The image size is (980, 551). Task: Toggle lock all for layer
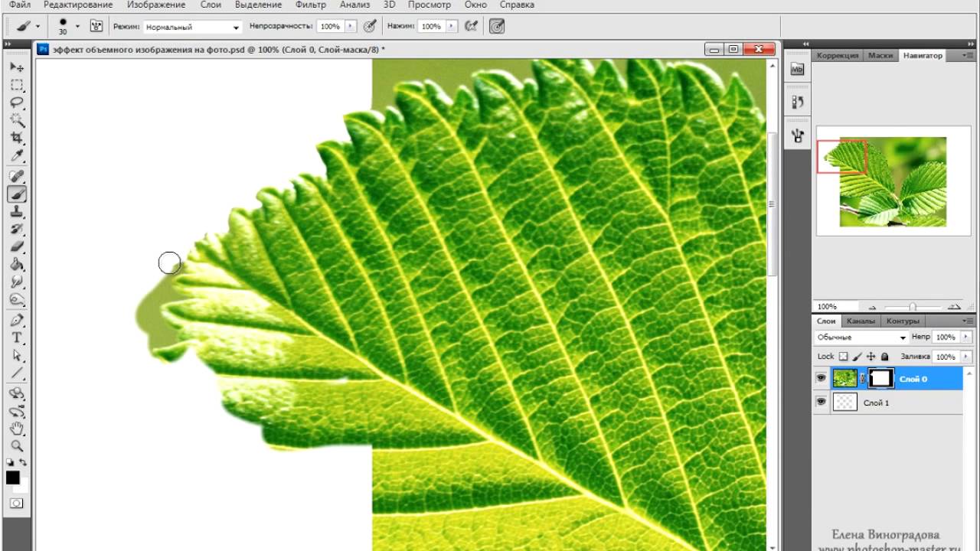point(884,357)
